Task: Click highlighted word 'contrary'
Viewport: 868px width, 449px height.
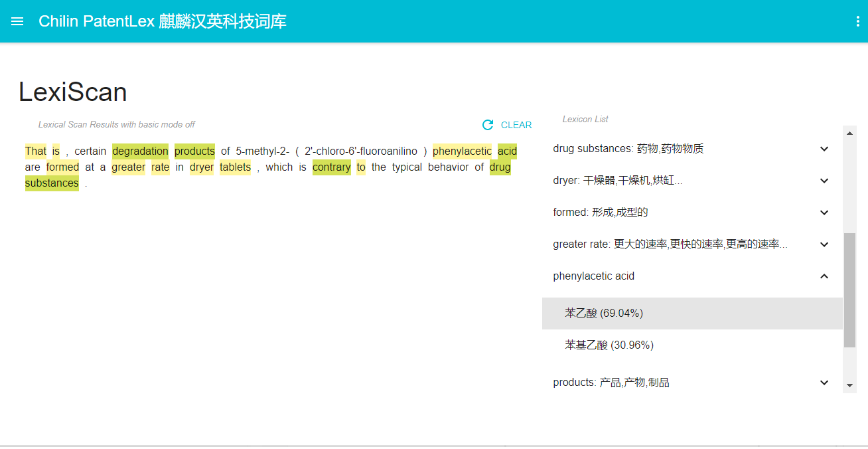Action: (331, 167)
